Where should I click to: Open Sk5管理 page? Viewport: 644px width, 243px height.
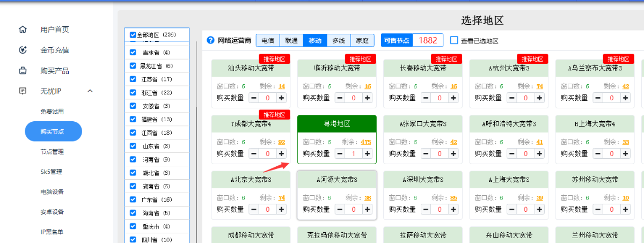pos(52,172)
